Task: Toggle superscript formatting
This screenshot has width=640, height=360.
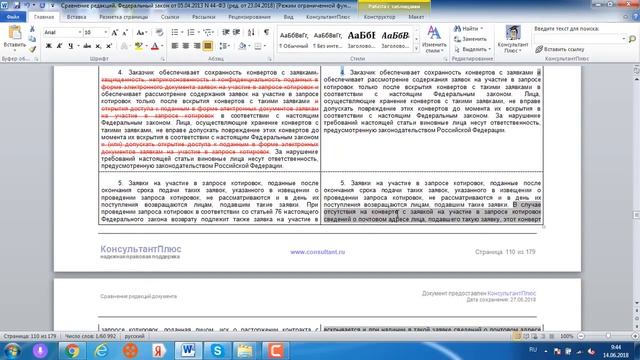Action: [x=109, y=46]
